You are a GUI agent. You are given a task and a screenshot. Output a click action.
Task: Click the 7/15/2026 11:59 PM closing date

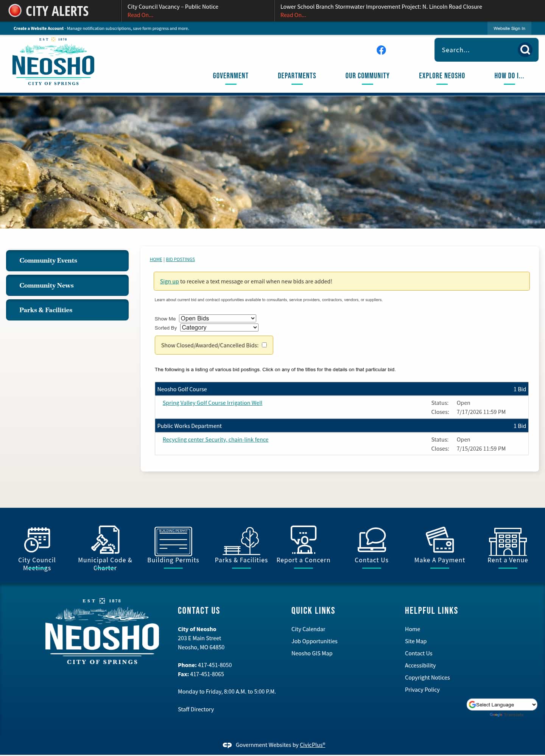pyautogui.click(x=481, y=449)
